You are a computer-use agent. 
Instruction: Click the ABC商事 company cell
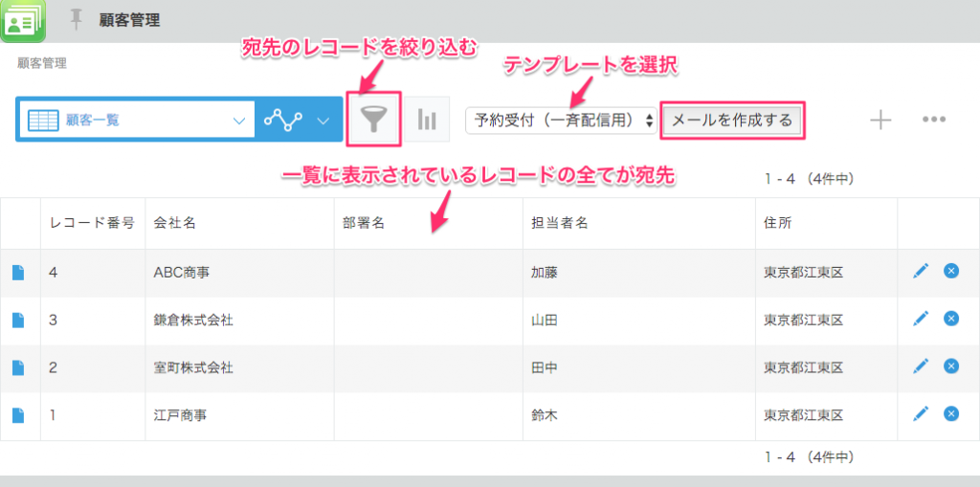click(239, 273)
